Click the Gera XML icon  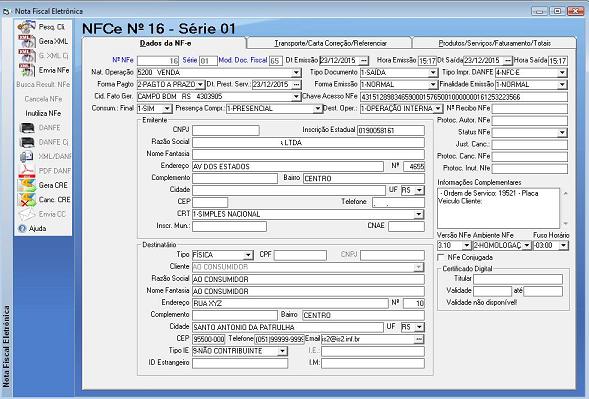(x=26, y=41)
